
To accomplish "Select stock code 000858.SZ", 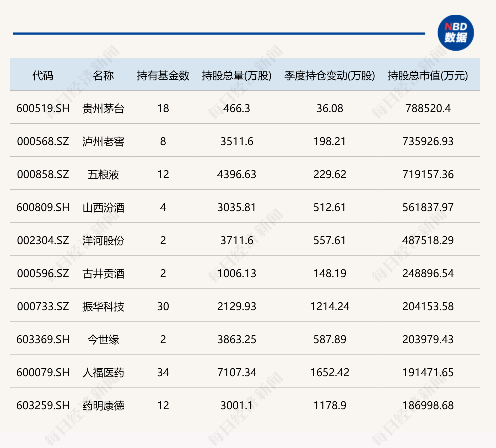I will point(43,174).
